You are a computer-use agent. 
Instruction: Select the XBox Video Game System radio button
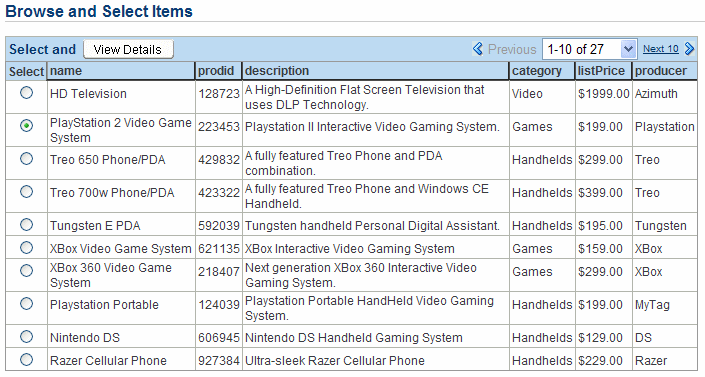(x=27, y=247)
